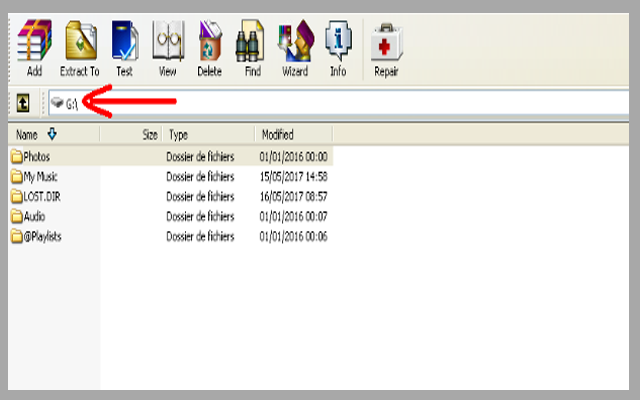This screenshot has width=640, height=400.
Task: Click the My Music folder icon
Action: (x=17, y=176)
